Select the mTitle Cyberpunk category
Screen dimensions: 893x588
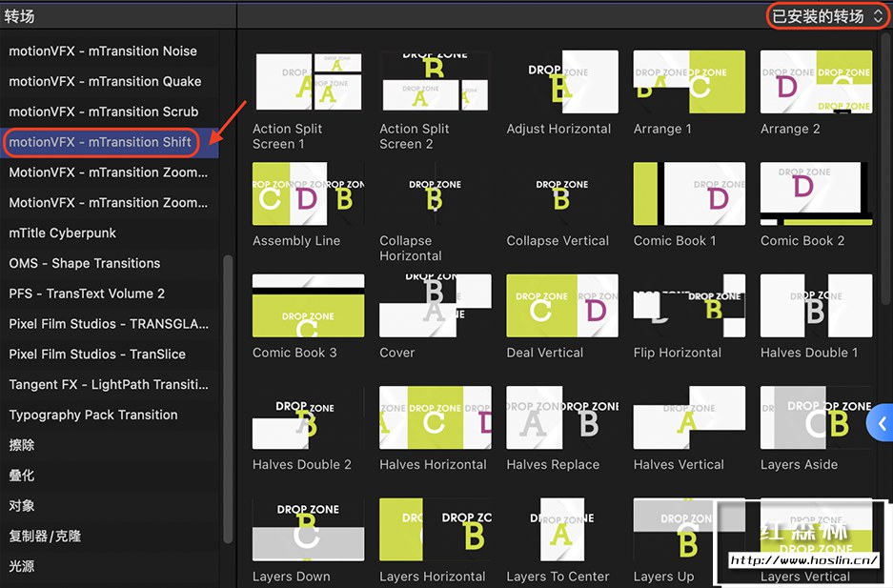click(63, 233)
